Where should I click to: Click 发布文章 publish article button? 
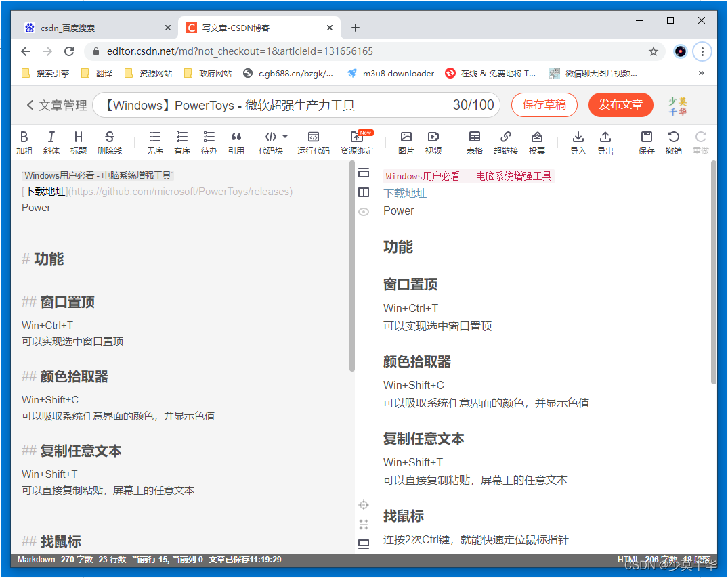click(621, 105)
